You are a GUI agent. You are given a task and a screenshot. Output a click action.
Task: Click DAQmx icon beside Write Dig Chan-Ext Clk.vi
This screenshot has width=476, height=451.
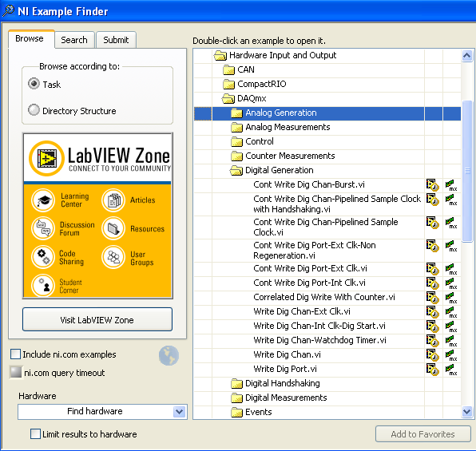pyautogui.click(x=451, y=312)
